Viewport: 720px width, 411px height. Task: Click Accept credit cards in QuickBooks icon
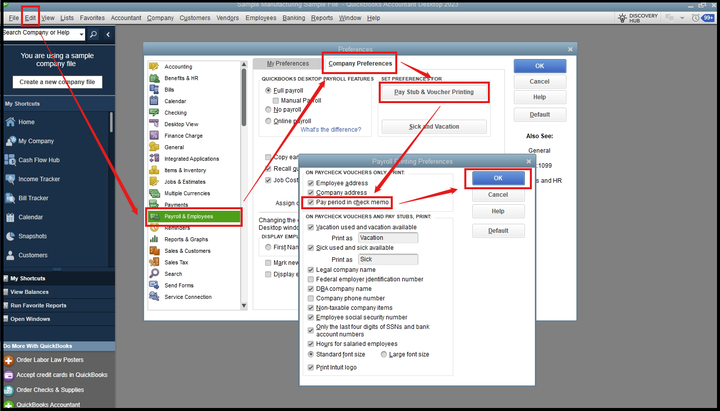click(x=8, y=375)
